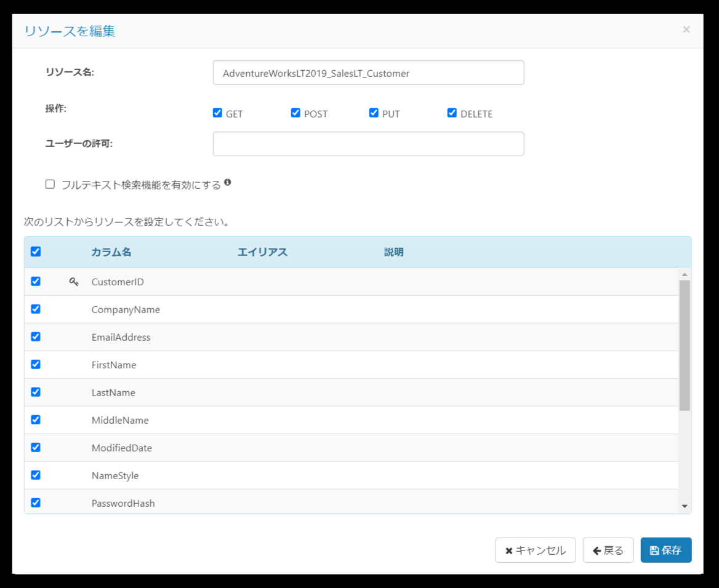
Task: Click the DELETE operation label
Action: (x=476, y=114)
